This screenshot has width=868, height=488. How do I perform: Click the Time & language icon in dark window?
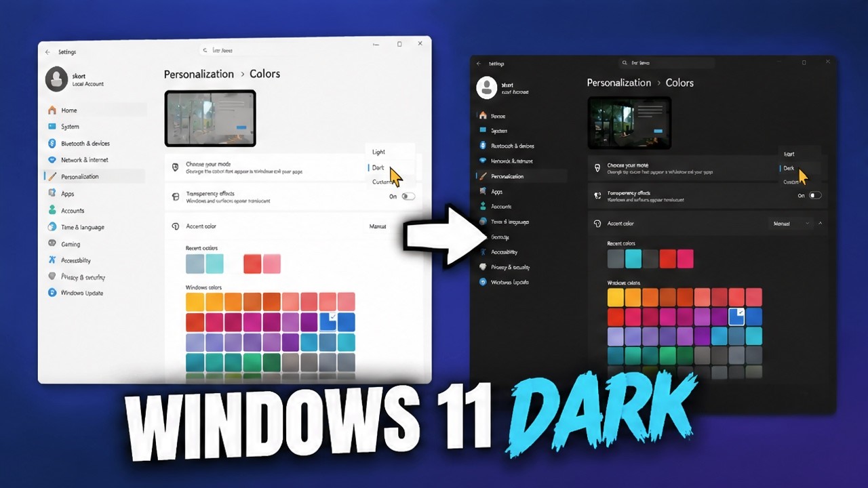tap(483, 222)
